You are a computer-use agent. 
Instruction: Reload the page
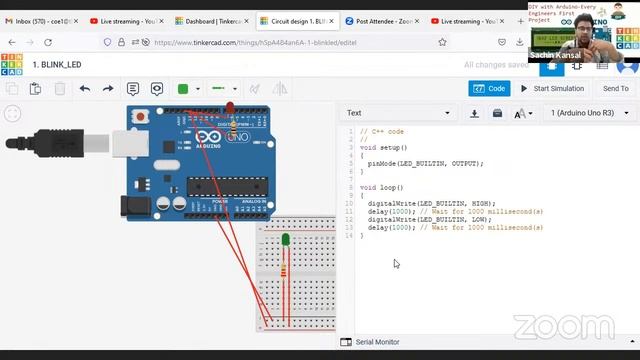coord(48,42)
